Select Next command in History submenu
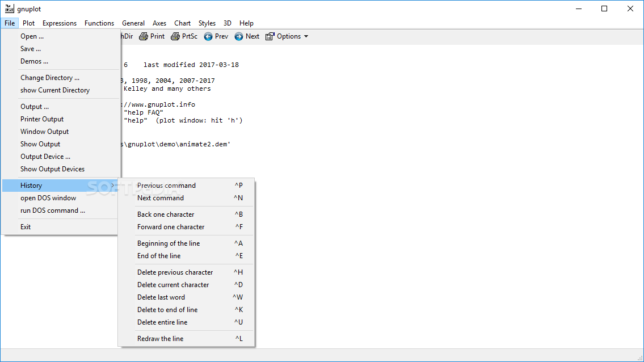 [187, 198]
